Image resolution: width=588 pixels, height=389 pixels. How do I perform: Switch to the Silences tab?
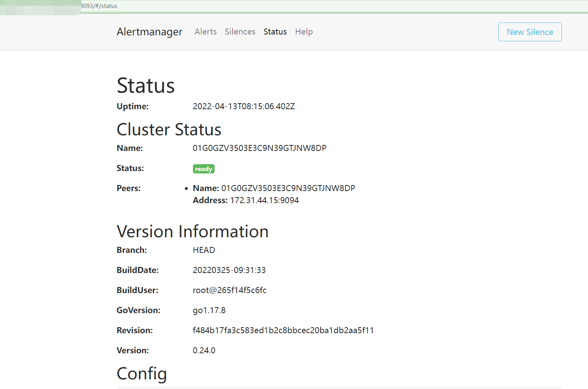(x=240, y=32)
